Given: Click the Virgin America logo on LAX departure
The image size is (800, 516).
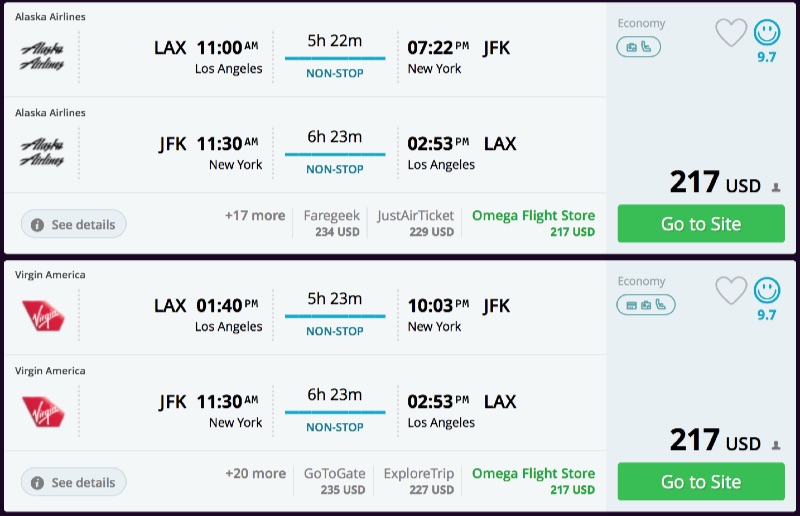Looking at the screenshot, I should (x=42, y=315).
